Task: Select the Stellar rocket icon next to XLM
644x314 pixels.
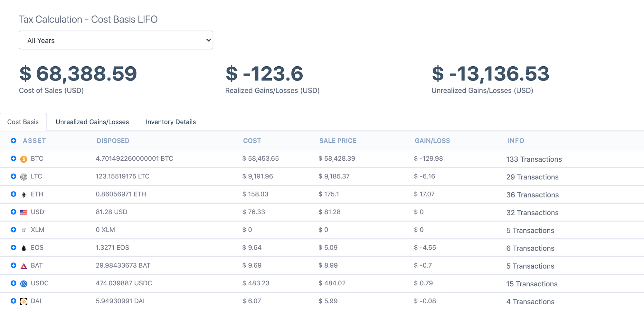Action: click(x=23, y=230)
